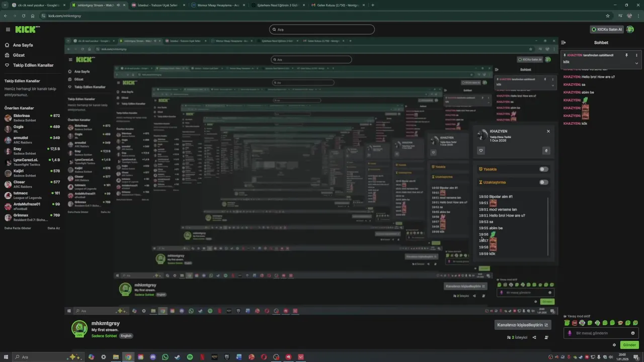Screen dimensions: 644x362
Task: Share the stream with share icon
Action: tap(534, 337)
